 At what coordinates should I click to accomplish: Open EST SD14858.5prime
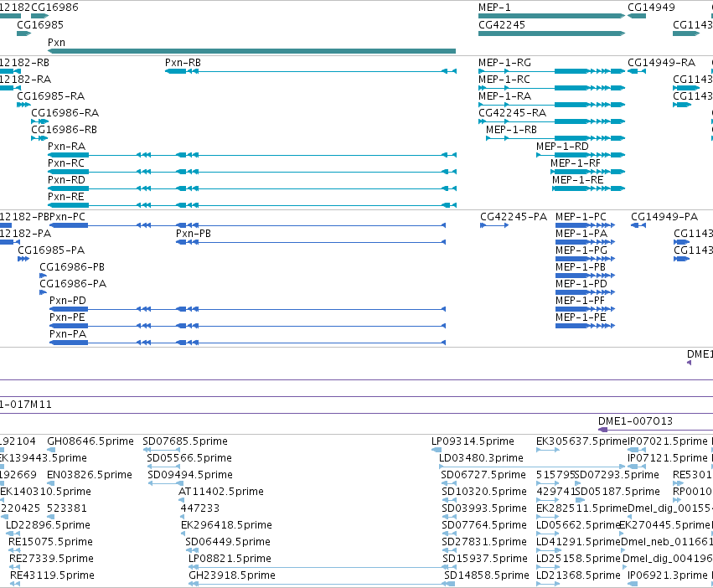click(487, 575)
